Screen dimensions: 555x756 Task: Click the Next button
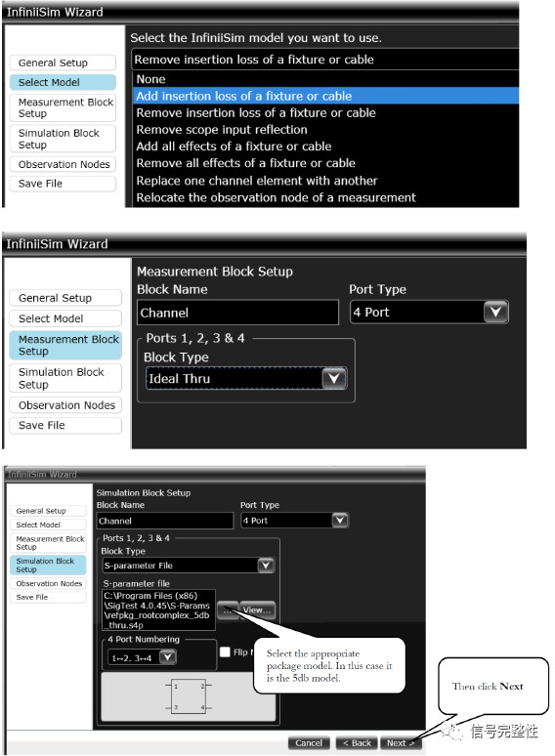click(x=401, y=743)
